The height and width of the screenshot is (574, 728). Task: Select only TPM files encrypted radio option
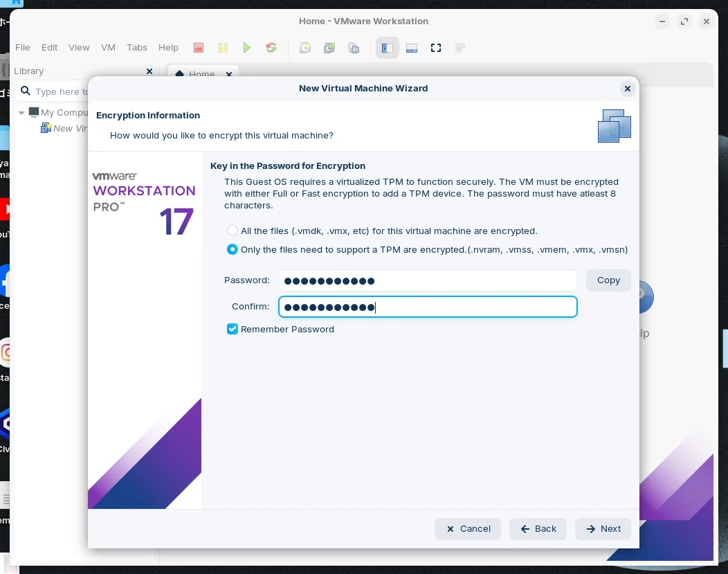(x=232, y=249)
